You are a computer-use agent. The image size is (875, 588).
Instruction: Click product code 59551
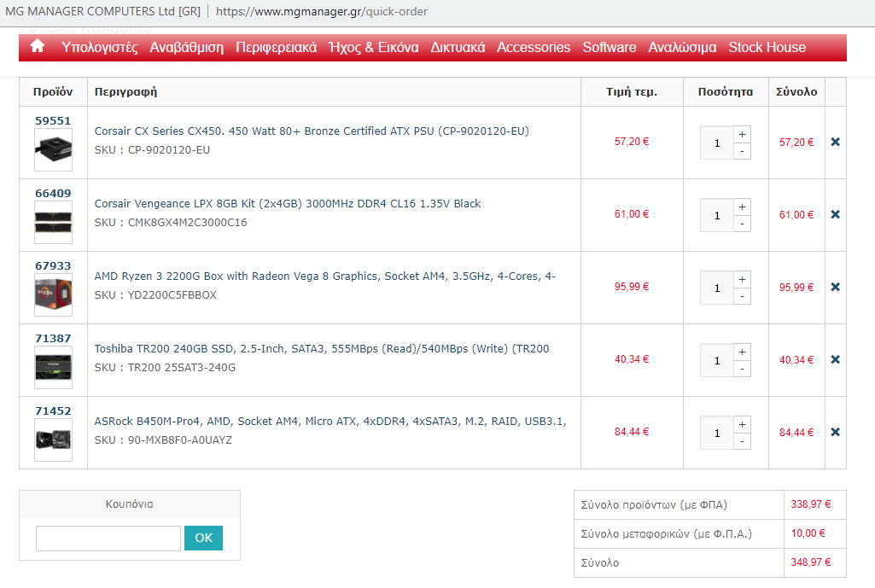[x=53, y=120]
